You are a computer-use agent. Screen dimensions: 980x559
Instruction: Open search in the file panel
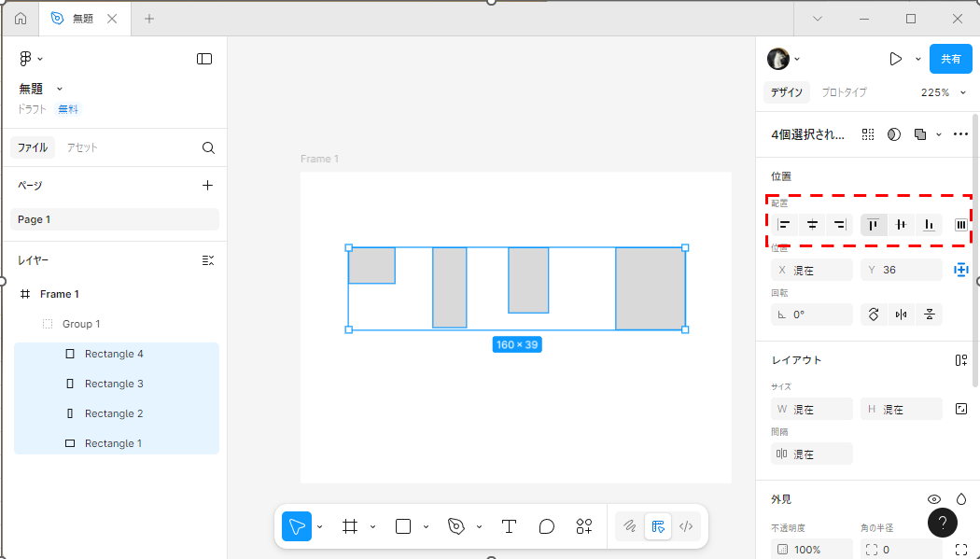pos(208,148)
